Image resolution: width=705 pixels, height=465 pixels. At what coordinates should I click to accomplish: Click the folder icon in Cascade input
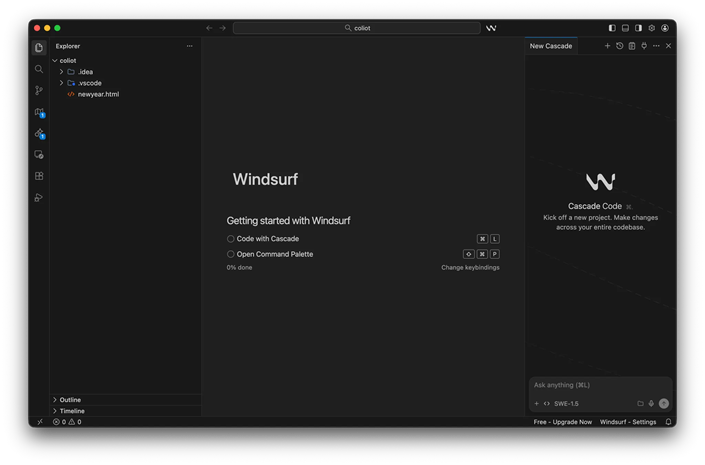(x=640, y=403)
